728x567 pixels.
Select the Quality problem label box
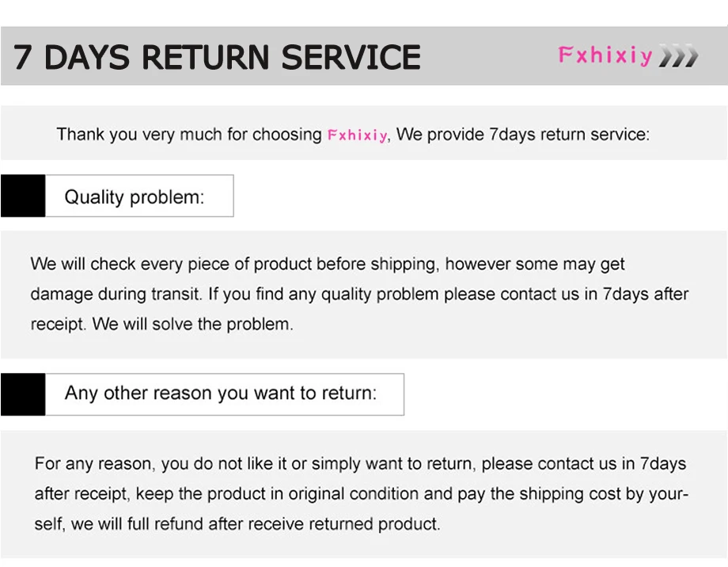click(x=139, y=196)
